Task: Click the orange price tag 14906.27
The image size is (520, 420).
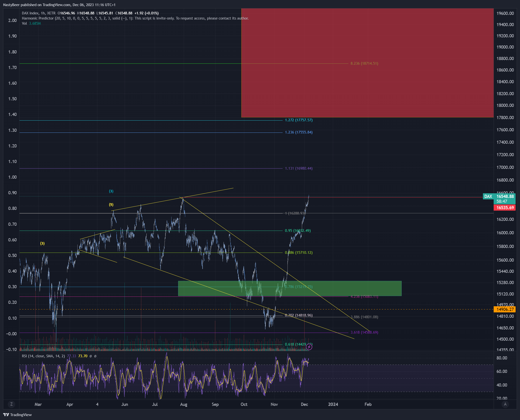Action: [x=505, y=309]
